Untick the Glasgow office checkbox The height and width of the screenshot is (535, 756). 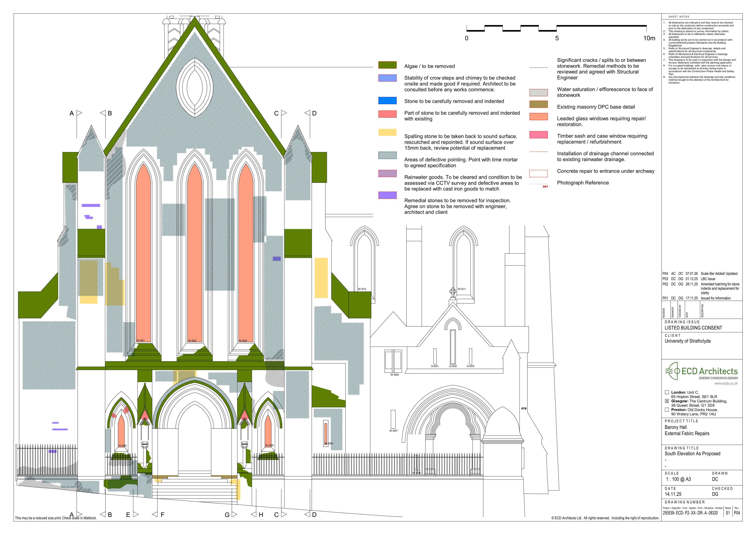pyautogui.click(x=667, y=401)
